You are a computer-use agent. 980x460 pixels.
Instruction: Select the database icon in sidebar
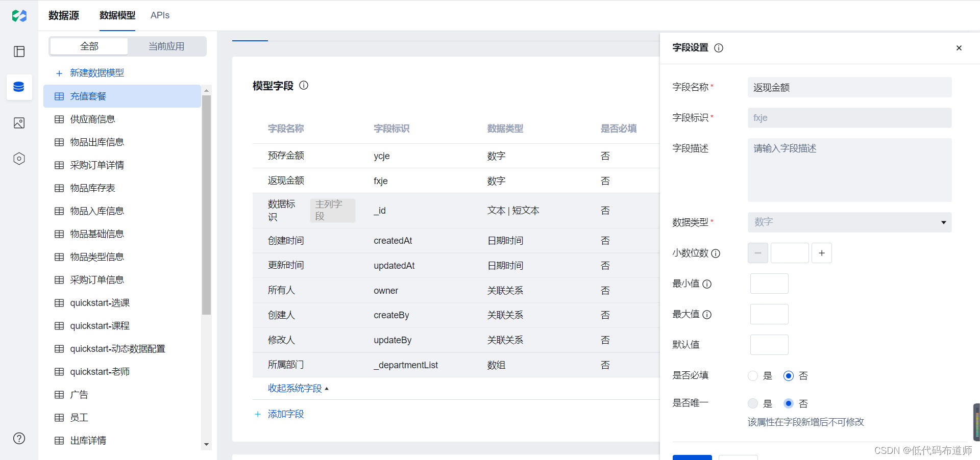[19, 87]
